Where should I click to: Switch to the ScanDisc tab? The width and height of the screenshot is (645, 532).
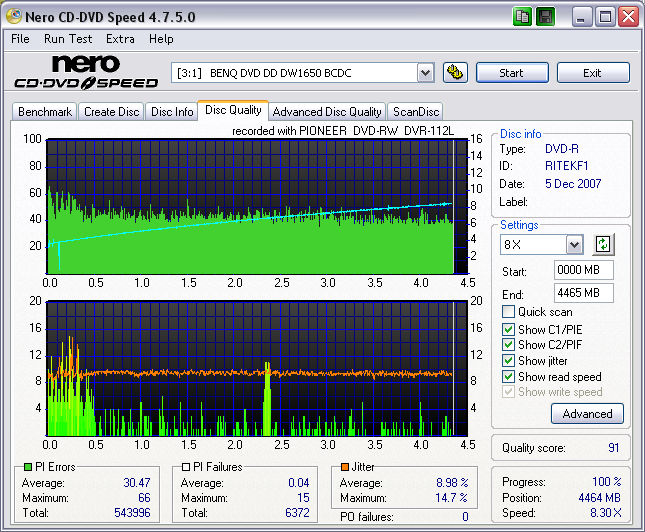coord(416,112)
